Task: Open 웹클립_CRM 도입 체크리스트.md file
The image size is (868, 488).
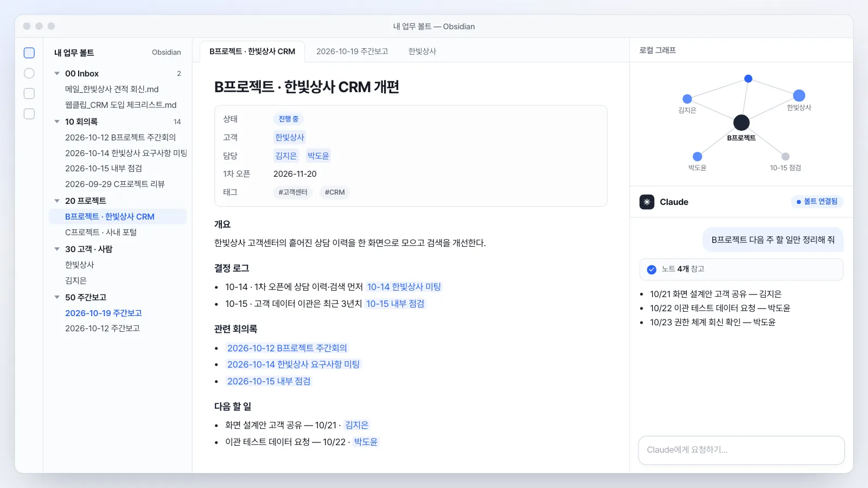Action: tap(118, 105)
